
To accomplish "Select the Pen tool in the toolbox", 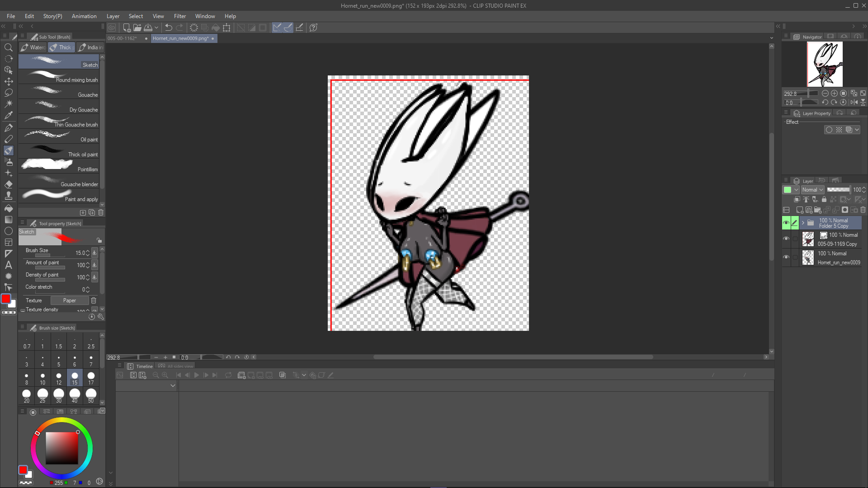I will coord(8,128).
